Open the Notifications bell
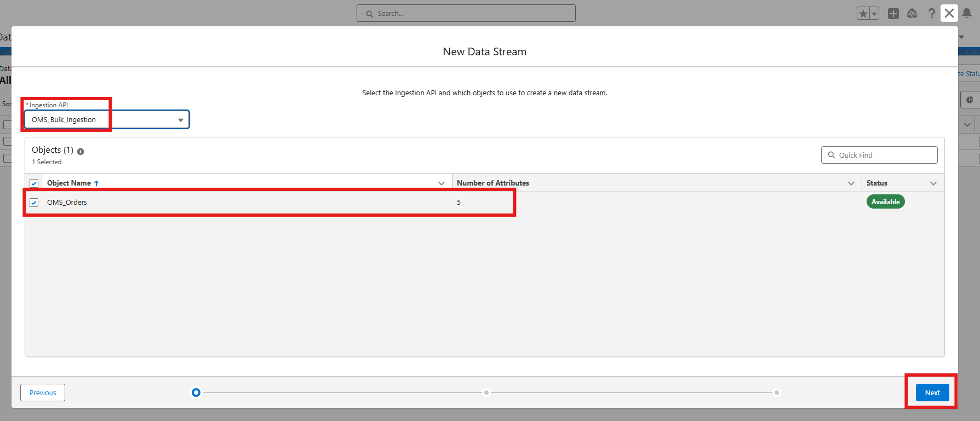Image resolution: width=980 pixels, height=421 pixels. pyautogui.click(x=967, y=14)
